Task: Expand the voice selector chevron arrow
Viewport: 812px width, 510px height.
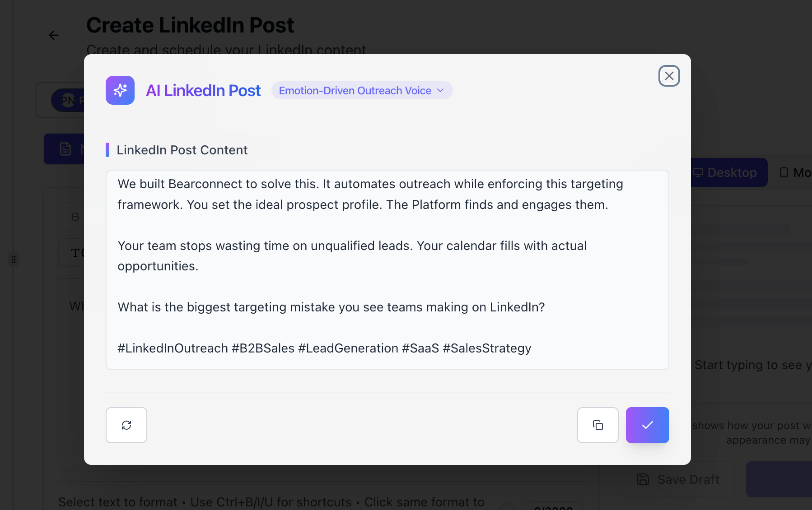Action: click(441, 91)
